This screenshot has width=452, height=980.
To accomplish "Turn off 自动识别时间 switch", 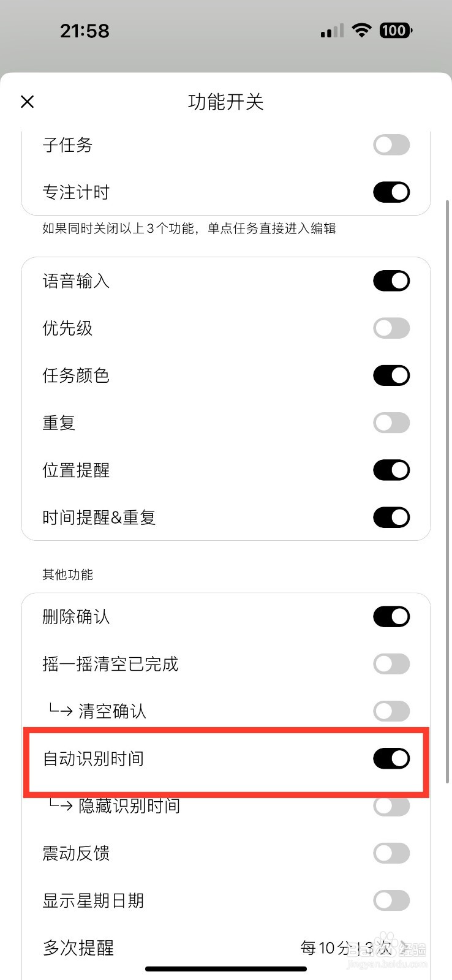I will 391,759.
